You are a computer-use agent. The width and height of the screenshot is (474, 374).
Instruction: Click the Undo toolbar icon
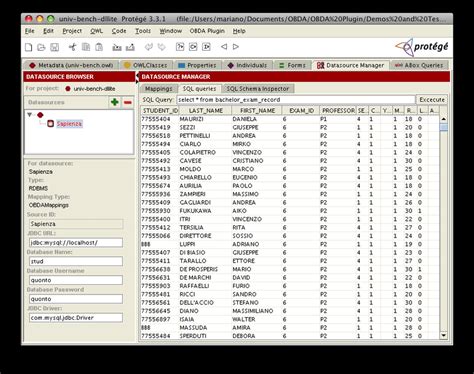tap(149, 47)
